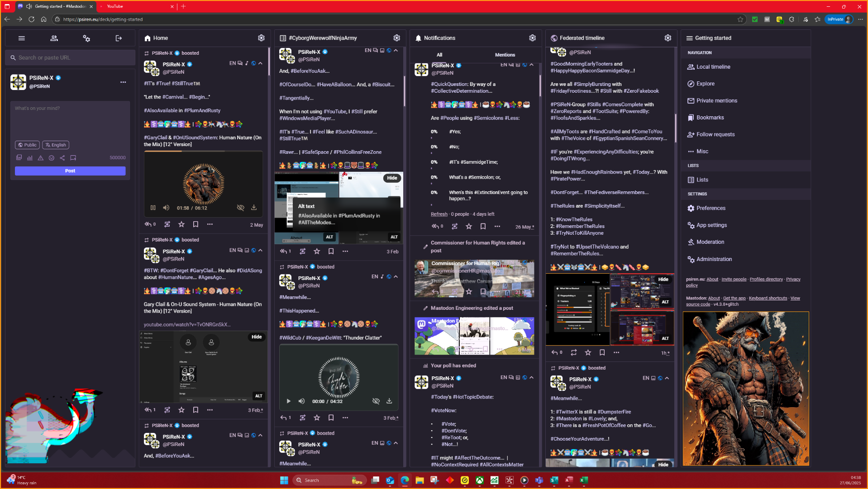
Task: Click the share-style icon in compose toolbar
Action: (62, 158)
